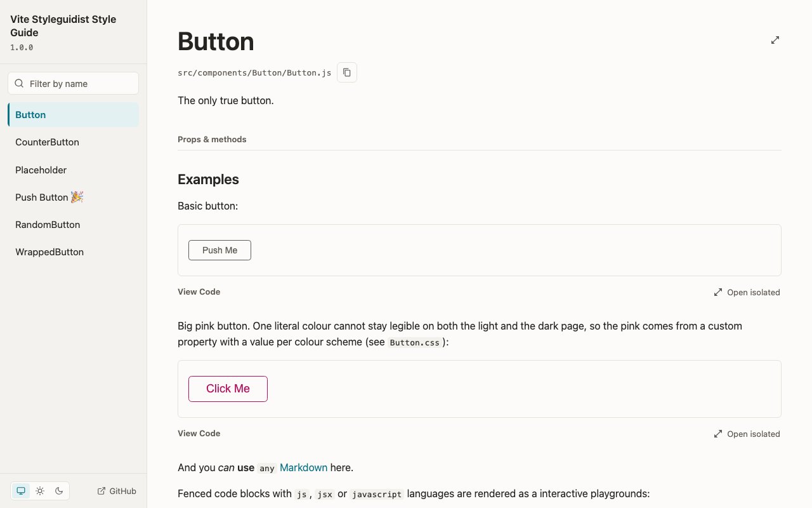Screen dimensions: 812x508
Task: Expand View Code under basic button
Action: pyautogui.click(x=199, y=291)
